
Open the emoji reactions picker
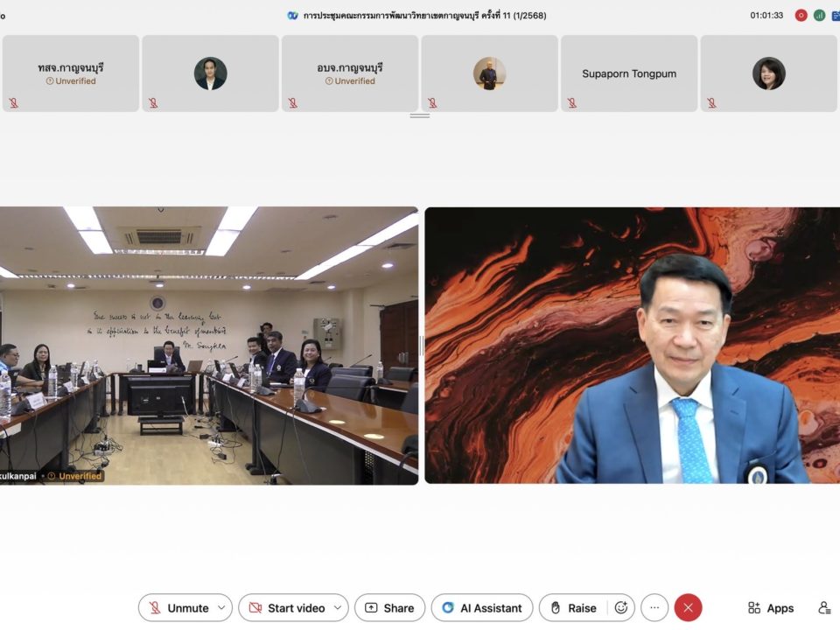[x=621, y=608]
